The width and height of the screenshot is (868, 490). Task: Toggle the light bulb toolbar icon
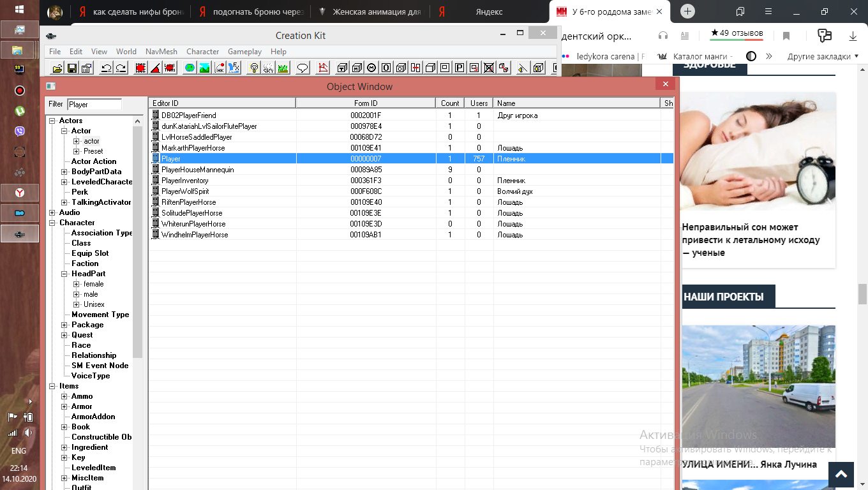pyautogui.click(x=254, y=68)
